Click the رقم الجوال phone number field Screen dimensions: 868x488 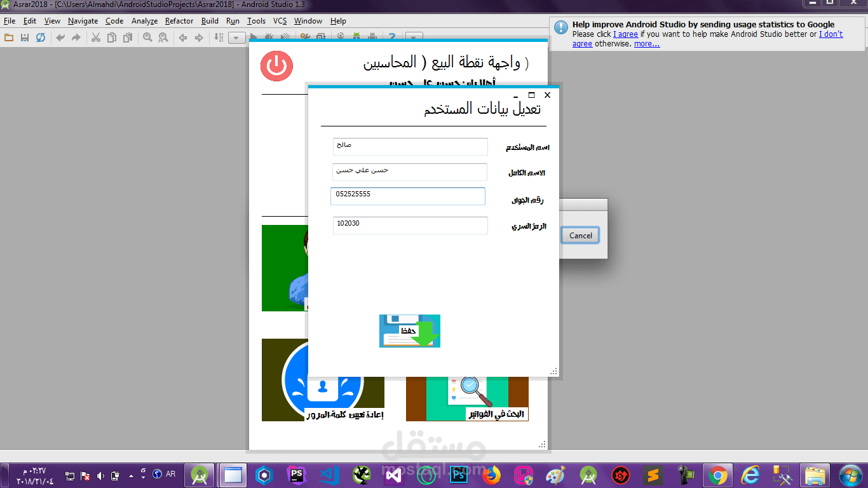(408, 196)
